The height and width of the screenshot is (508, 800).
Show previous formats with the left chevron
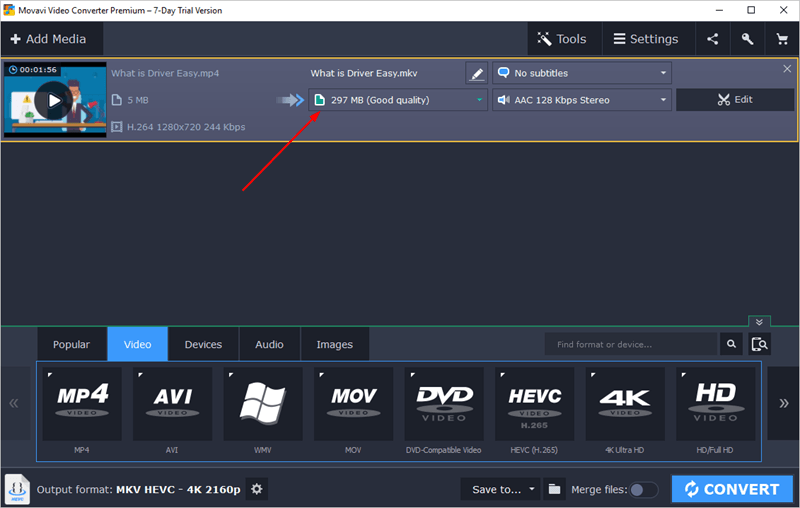pos(14,403)
